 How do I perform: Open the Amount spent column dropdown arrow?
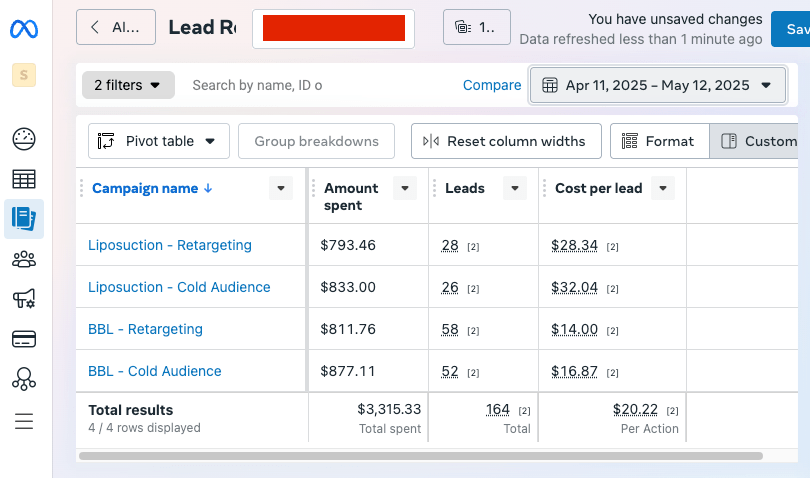405,188
